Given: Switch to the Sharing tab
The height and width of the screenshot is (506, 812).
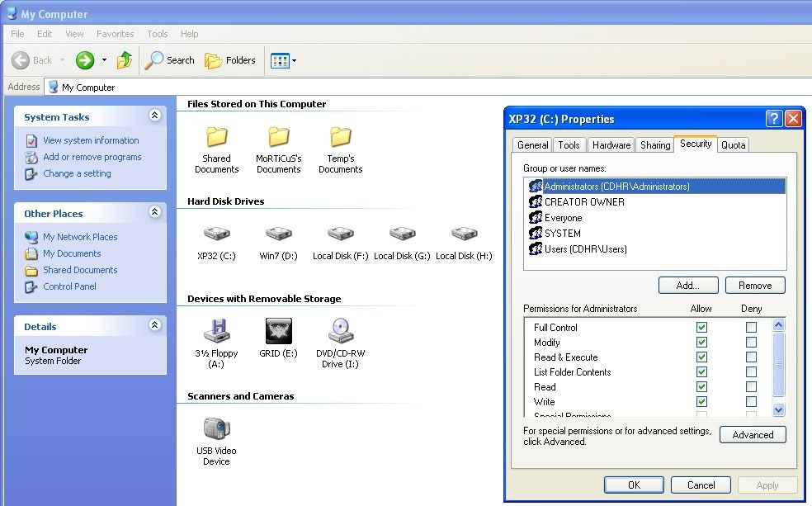Looking at the screenshot, I should pos(655,145).
